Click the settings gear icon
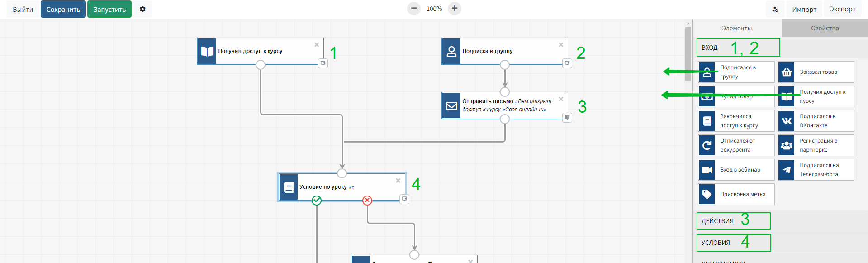 point(142,9)
